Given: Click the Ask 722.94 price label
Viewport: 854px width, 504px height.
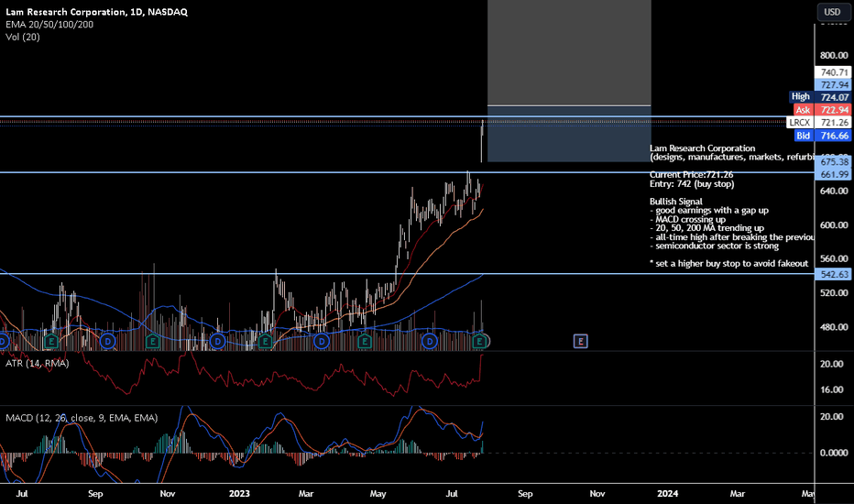Looking at the screenshot, I should coord(821,110).
